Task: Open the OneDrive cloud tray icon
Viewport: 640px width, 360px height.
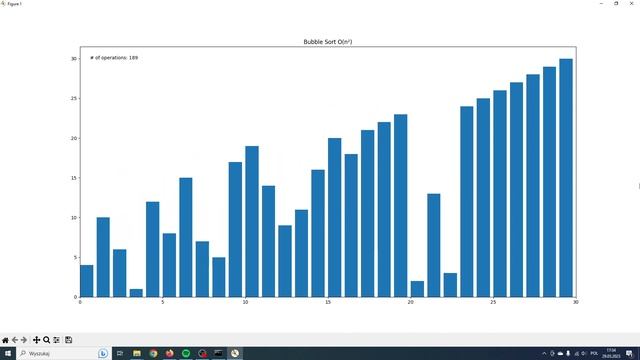Action: [560, 353]
